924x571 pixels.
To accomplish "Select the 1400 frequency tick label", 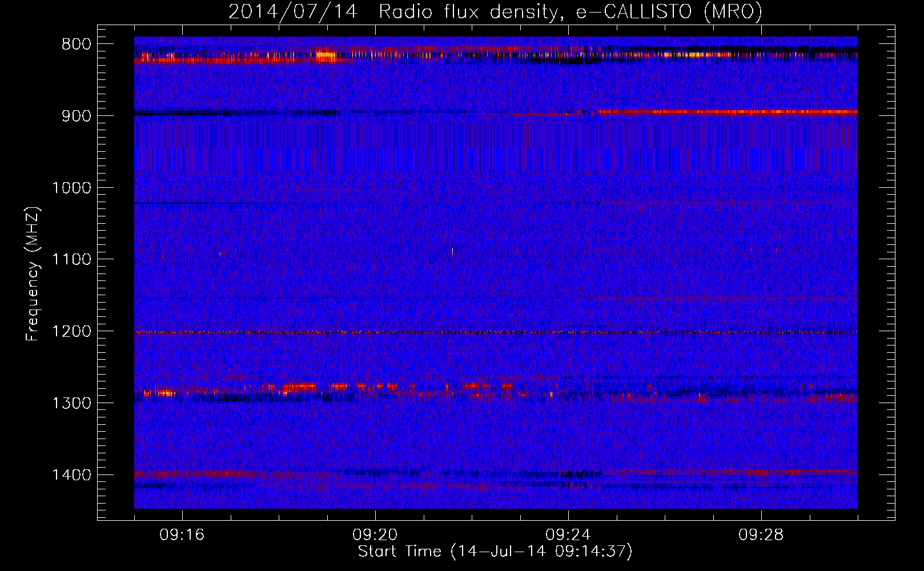I will pos(71,475).
